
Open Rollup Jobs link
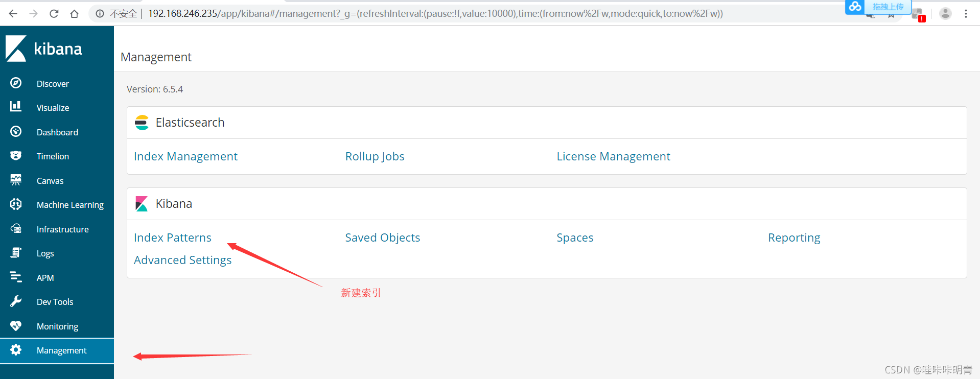(375, 156)
